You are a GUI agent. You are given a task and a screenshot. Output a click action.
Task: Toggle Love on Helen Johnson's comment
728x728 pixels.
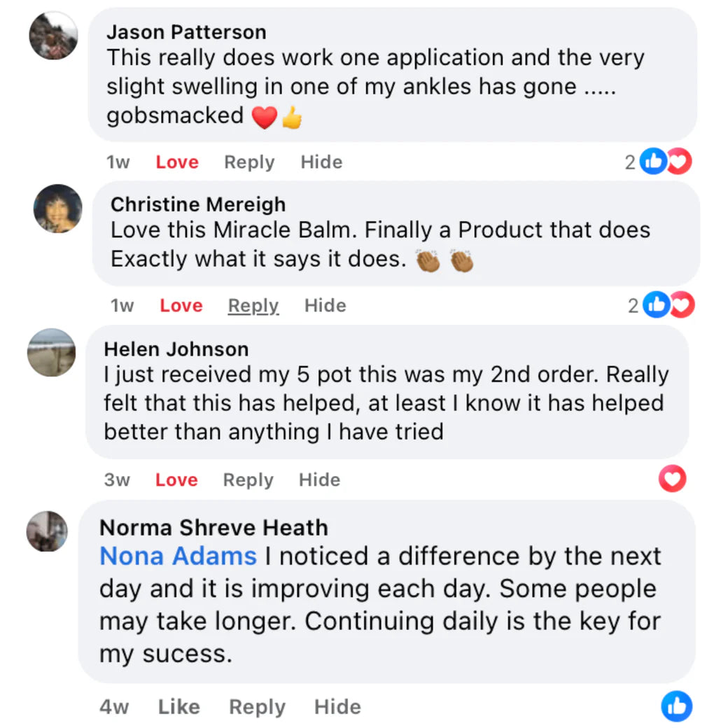tap(176, 480)
